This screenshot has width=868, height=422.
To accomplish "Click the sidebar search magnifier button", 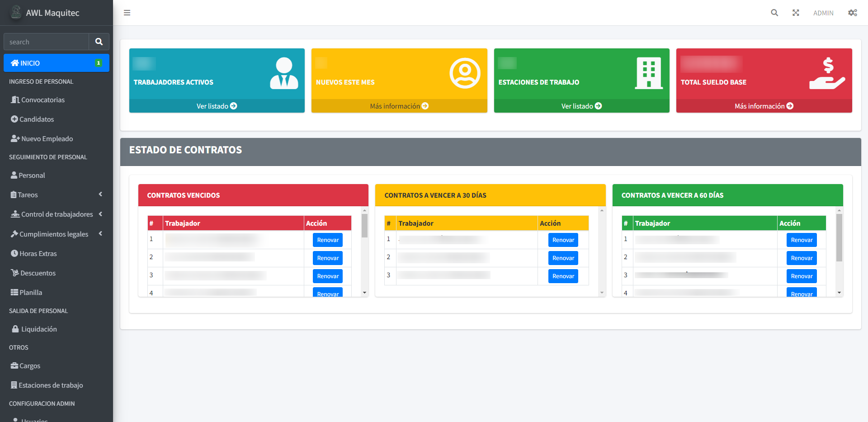I will pyautogui.click(x=99, y=42).
